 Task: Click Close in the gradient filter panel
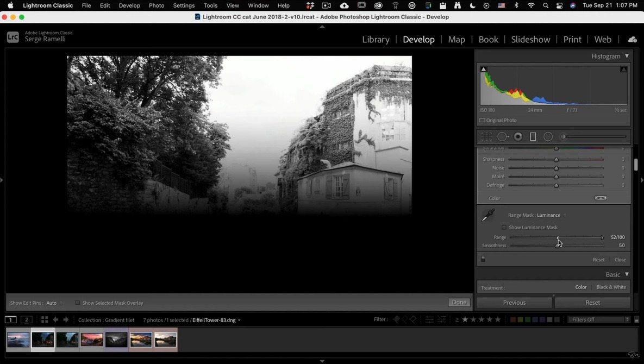click(620, 260)
